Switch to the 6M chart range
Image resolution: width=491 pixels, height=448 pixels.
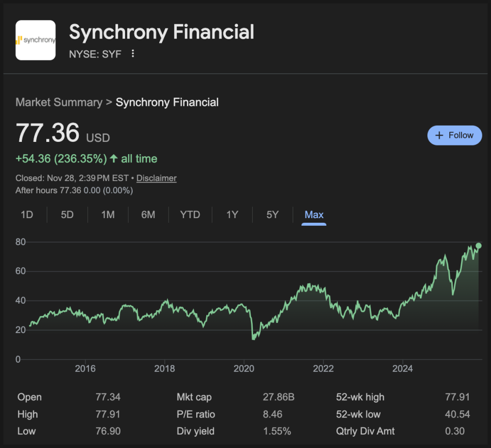148,215
